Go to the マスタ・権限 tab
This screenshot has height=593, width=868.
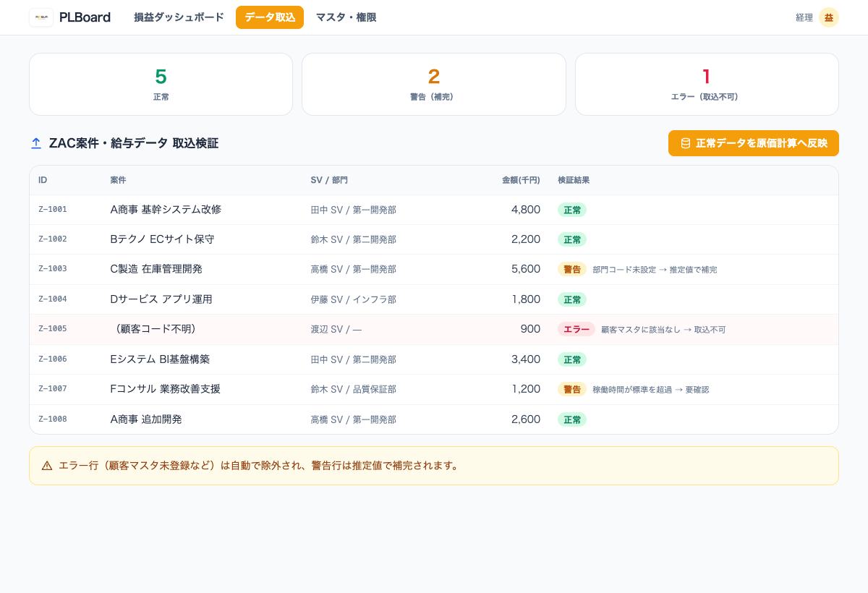click(346, 17)
